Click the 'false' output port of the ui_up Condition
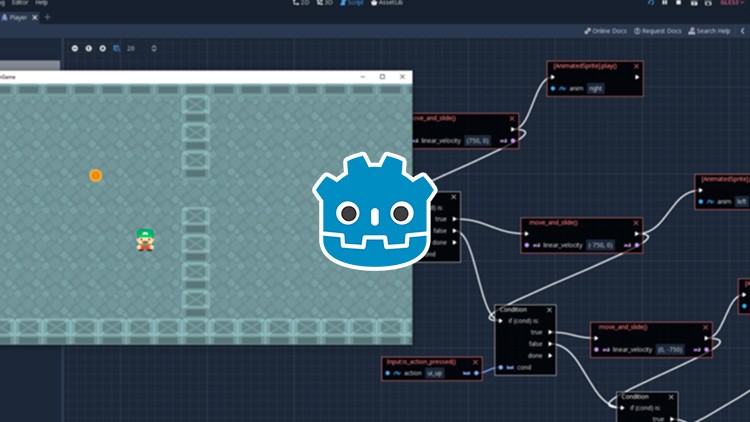 551,344
